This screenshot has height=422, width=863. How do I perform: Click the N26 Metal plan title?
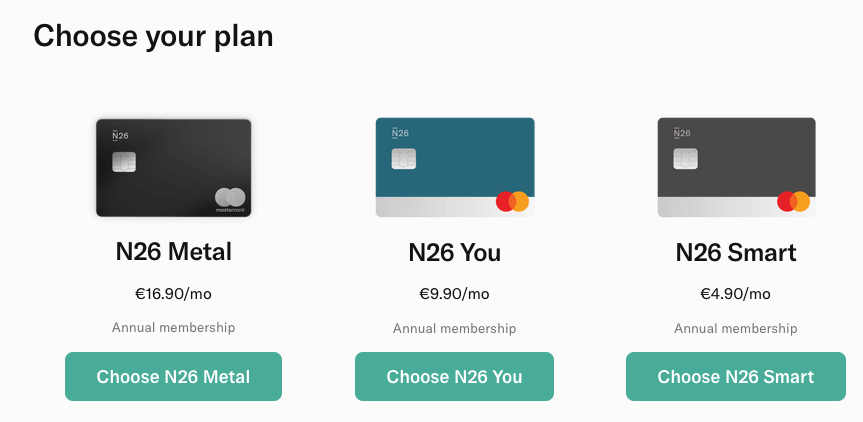point(173,251)
